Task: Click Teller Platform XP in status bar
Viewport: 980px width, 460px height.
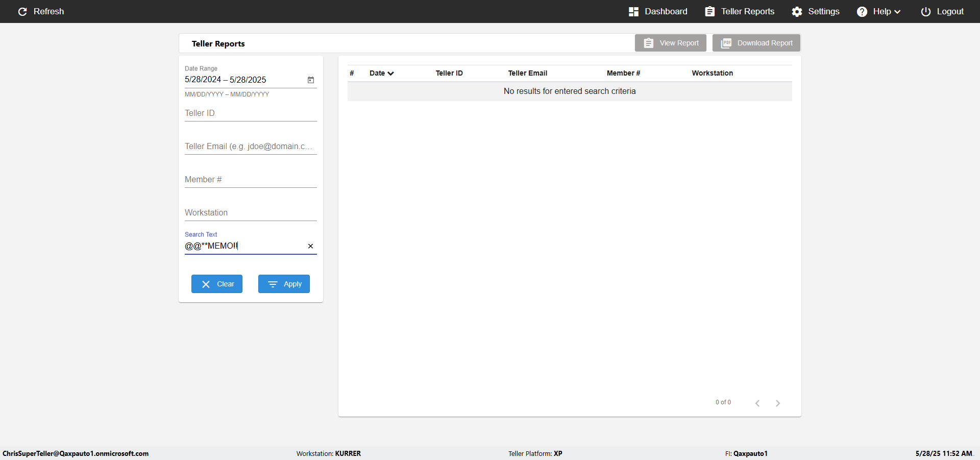Action: [535, 453]
